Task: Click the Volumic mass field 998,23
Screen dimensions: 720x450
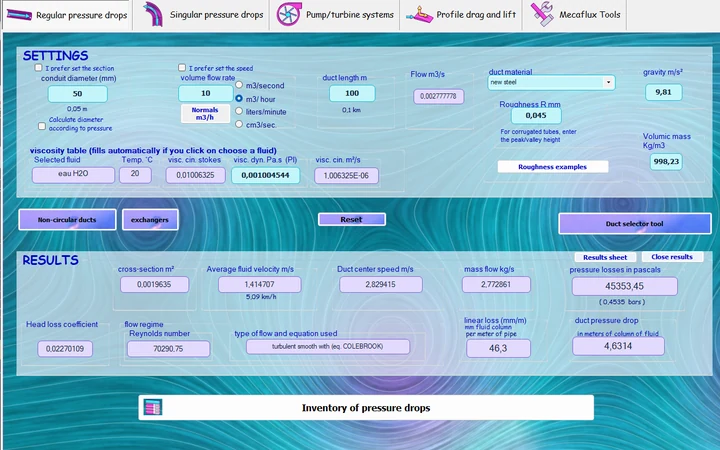Action: pos(666,162)
